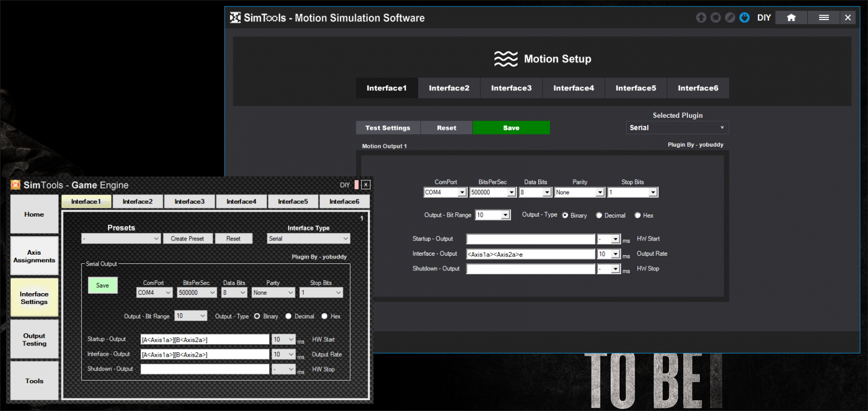Open Axis Assignments in Game Engine sidebar
Screen dimensions: 868x411
pos(34,256)
